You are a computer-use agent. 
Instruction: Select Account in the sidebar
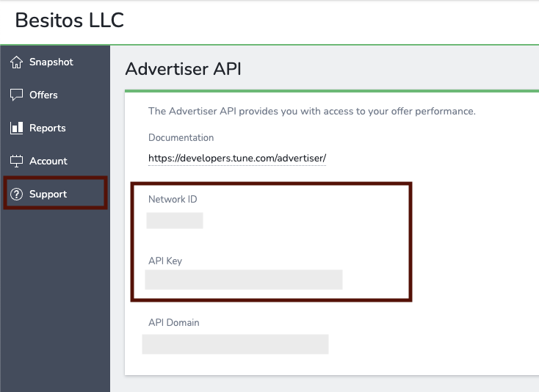[48, 161]
